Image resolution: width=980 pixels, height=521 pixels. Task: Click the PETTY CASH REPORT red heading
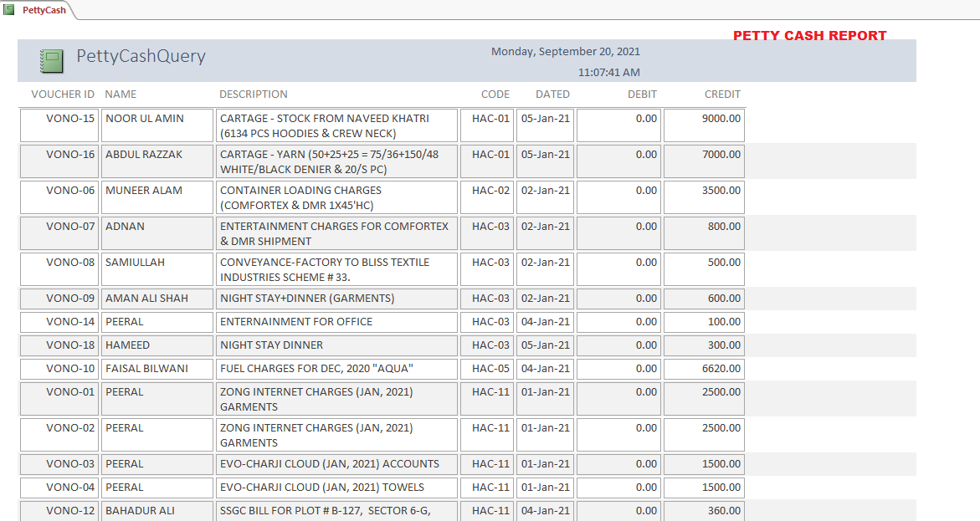(x=809, y=36)
